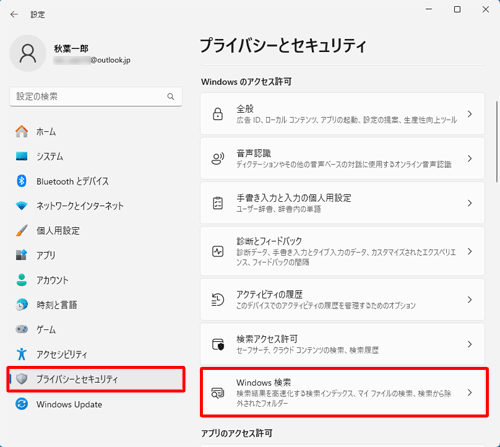Go to ネットワークとインターネット

[x=96, y=206]
